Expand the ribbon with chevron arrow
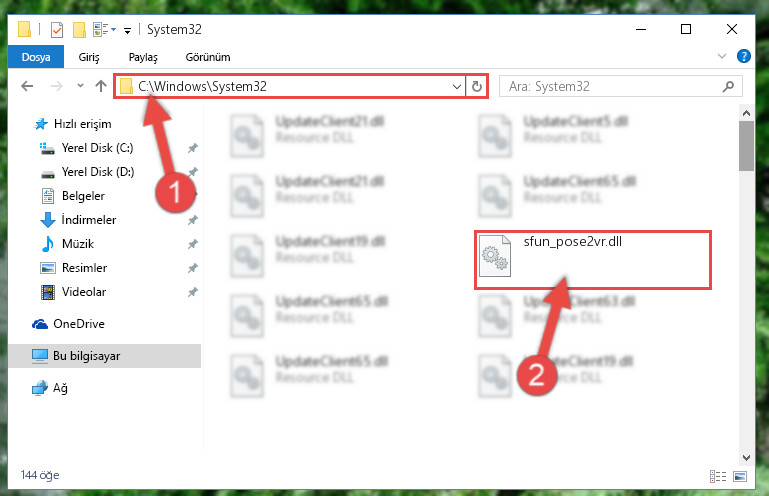Screen dimensions: 769x496 (722, 56)
